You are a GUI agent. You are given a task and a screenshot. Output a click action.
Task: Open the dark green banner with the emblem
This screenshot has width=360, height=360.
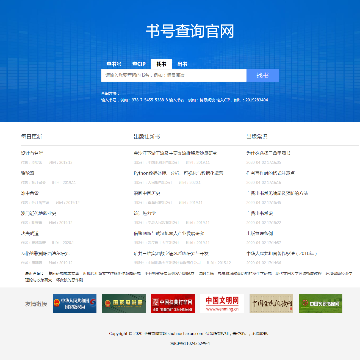(124, 303)
